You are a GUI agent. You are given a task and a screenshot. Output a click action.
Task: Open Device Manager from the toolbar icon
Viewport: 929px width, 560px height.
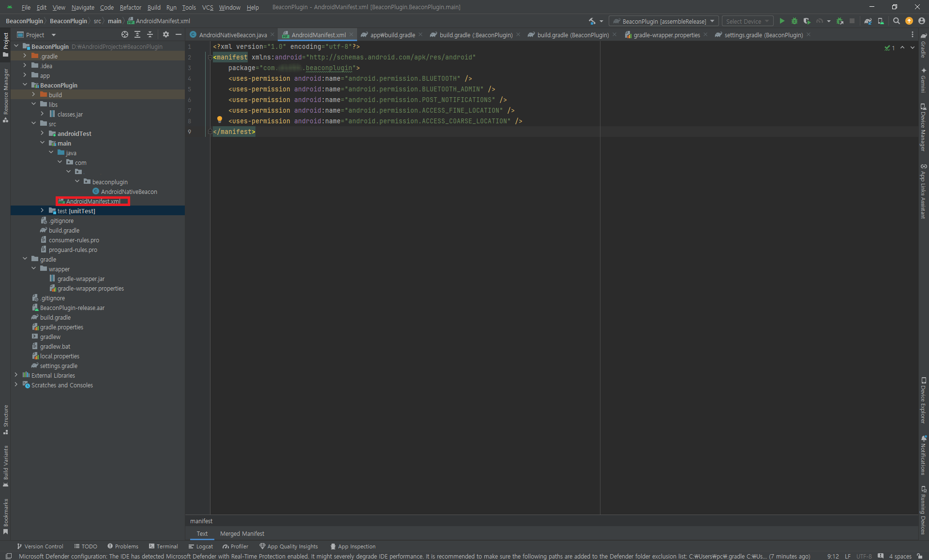pyautogui.click(x=881, y=21)
